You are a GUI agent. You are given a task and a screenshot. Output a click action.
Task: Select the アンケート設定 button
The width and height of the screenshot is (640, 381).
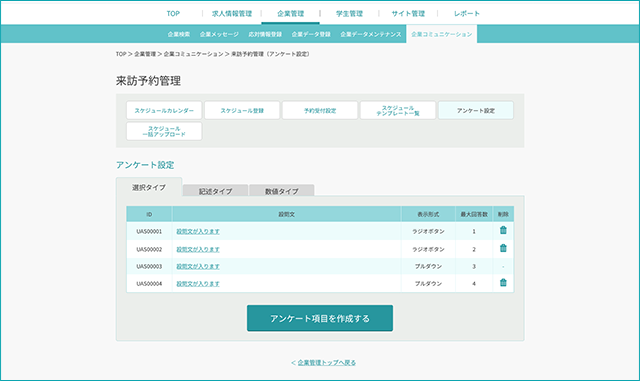pyautogui.click(x=476, y=110)
